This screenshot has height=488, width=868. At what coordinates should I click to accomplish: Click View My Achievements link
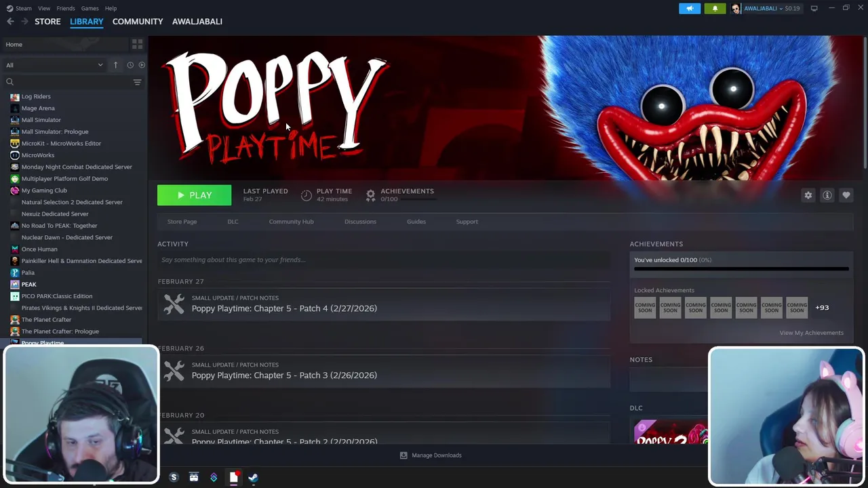tap(811, 333)
